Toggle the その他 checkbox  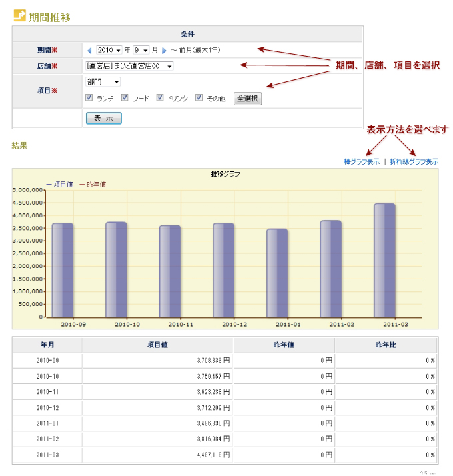coord(199,97)
